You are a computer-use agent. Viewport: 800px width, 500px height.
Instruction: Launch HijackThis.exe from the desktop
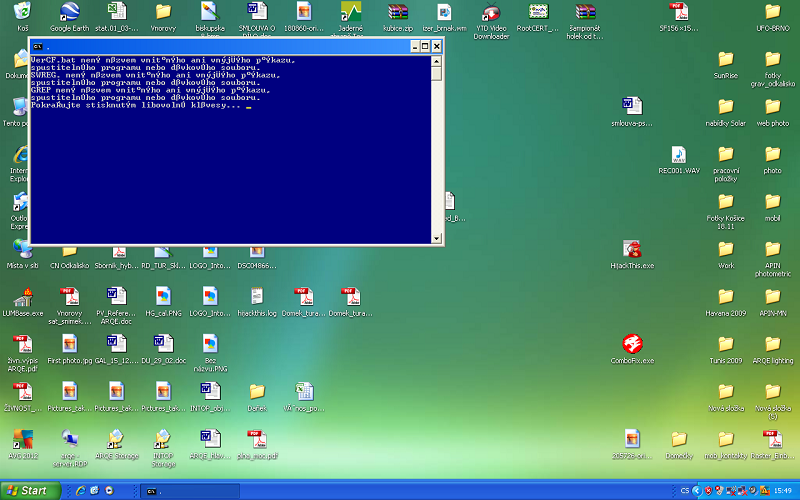click(x=632, y=250)
